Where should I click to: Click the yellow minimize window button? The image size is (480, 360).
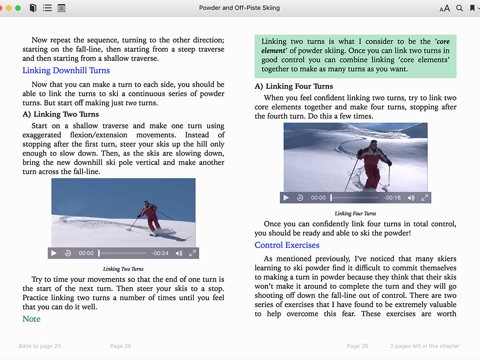(x=9, y=8)
